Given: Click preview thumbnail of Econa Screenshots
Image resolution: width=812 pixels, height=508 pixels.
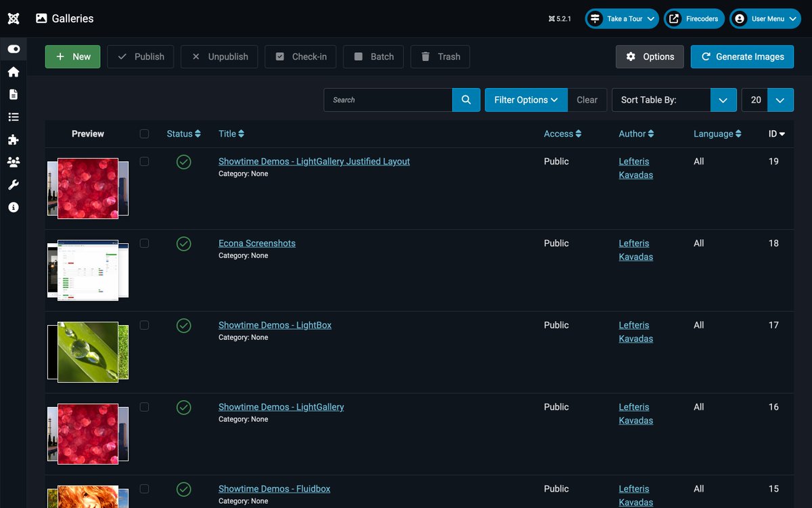Looking at the screenshot, I should 88,270.
